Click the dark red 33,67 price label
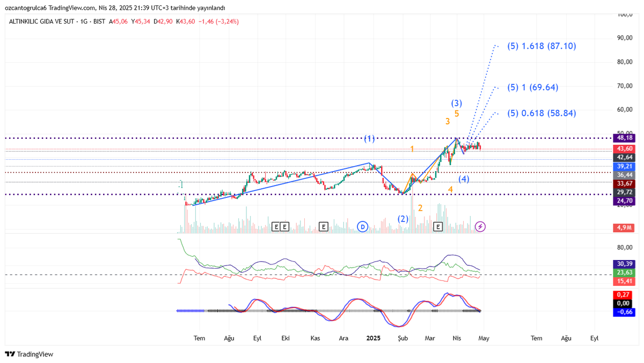The image size is (644, 363). click(624, 183)
